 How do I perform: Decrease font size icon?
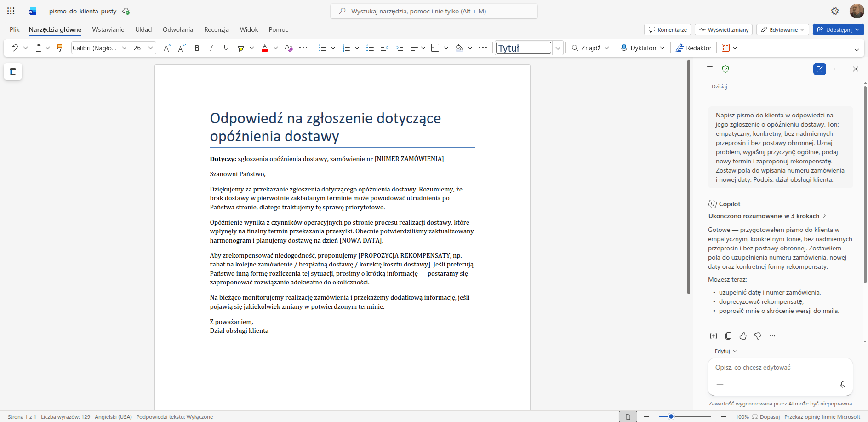tap(182, 48)
